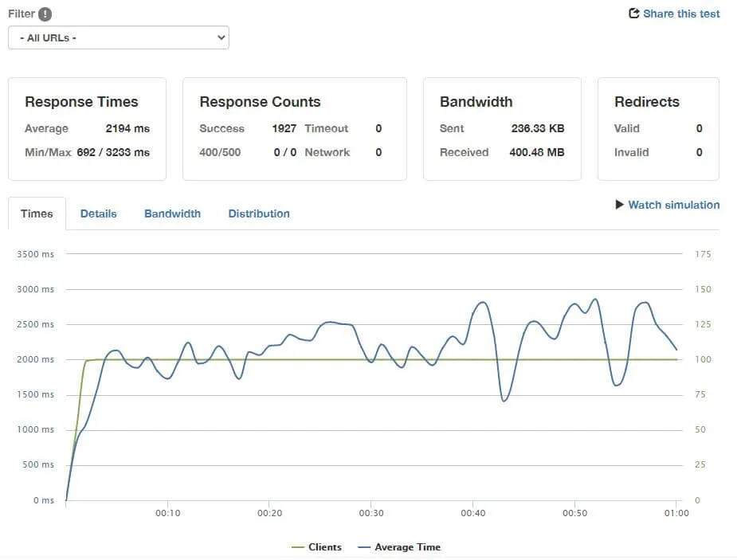Click the Success count 1927
The height and width of the screenshot is (560, 737).
(284, 128)
